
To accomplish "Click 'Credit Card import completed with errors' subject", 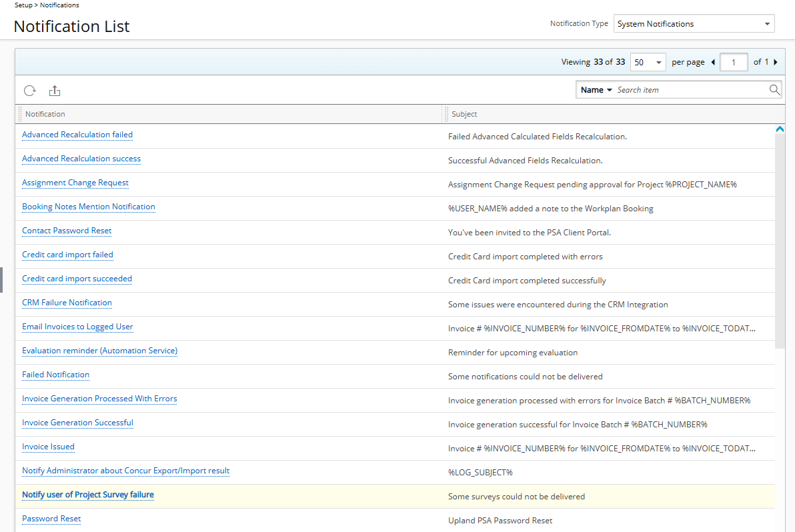I will pos(526,257).
